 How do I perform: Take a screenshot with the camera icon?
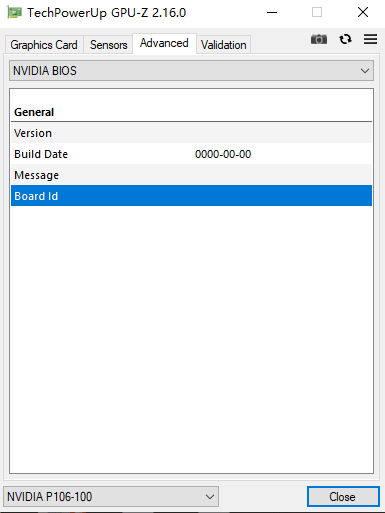(319, 39)
